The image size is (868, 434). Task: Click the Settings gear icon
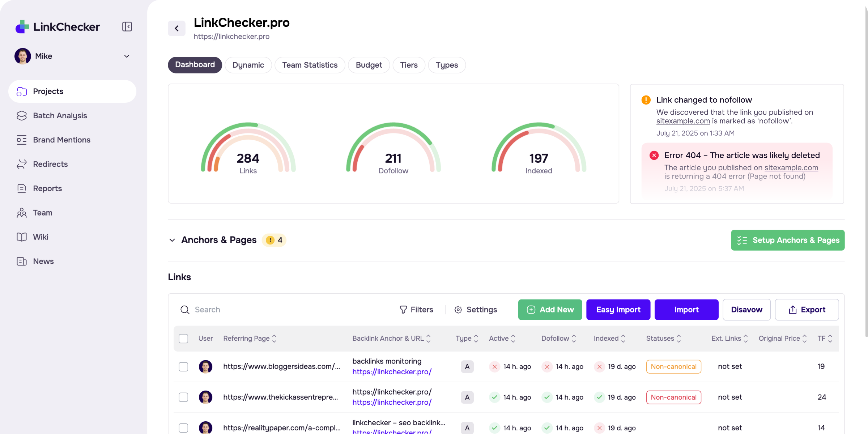(x=458, y=310)
